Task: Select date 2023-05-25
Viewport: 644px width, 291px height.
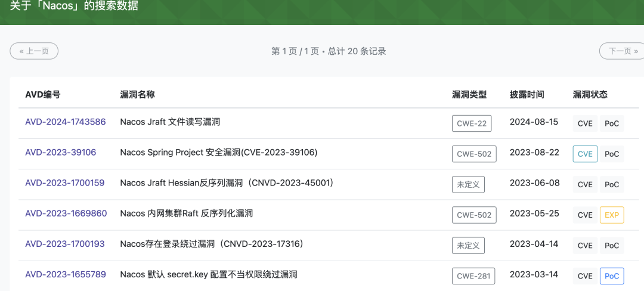Action: point(534,213)
